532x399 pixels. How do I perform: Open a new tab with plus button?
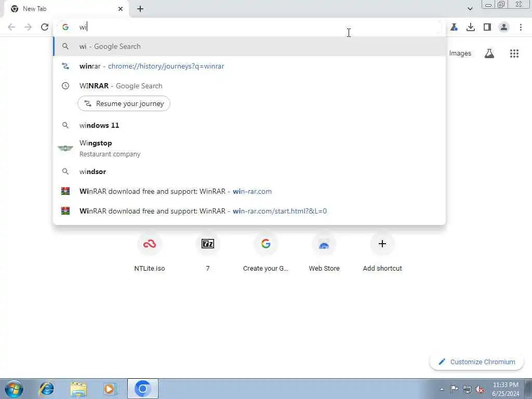140,9
